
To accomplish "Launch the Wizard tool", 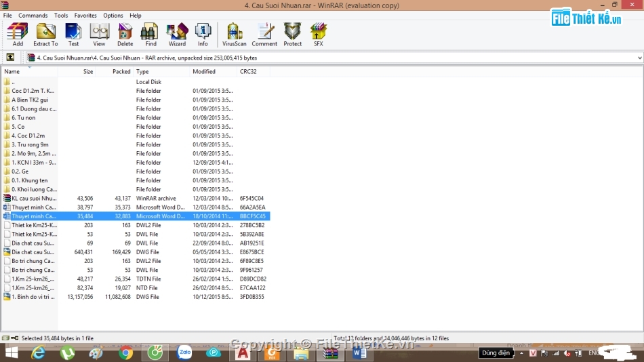I will click(177, 35).
